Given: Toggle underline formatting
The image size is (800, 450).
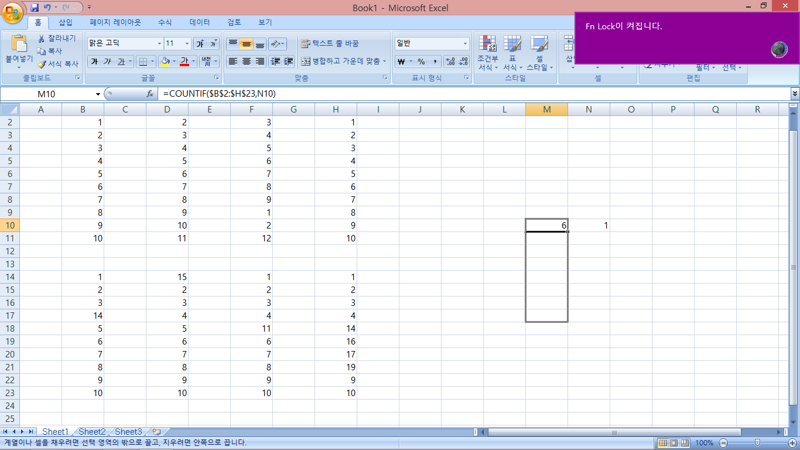Looking at the screenshot, I should (121, 62).
